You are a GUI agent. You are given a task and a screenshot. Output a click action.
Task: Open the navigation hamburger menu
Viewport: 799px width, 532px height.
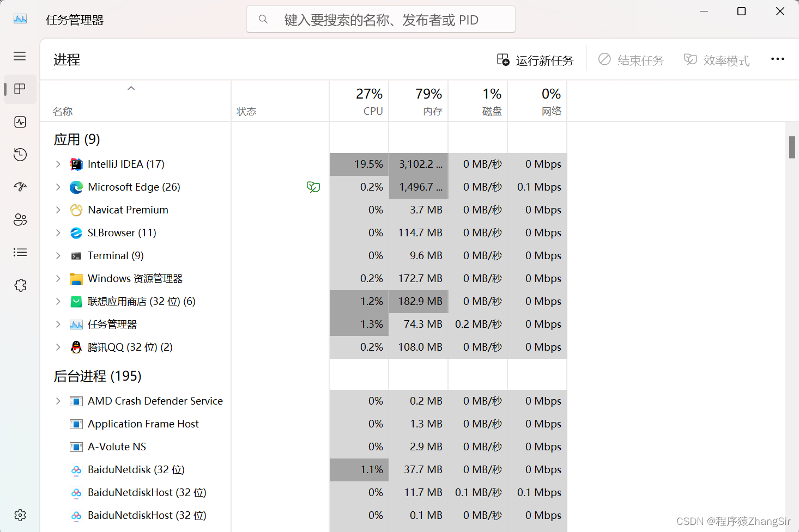coord(20,56)
